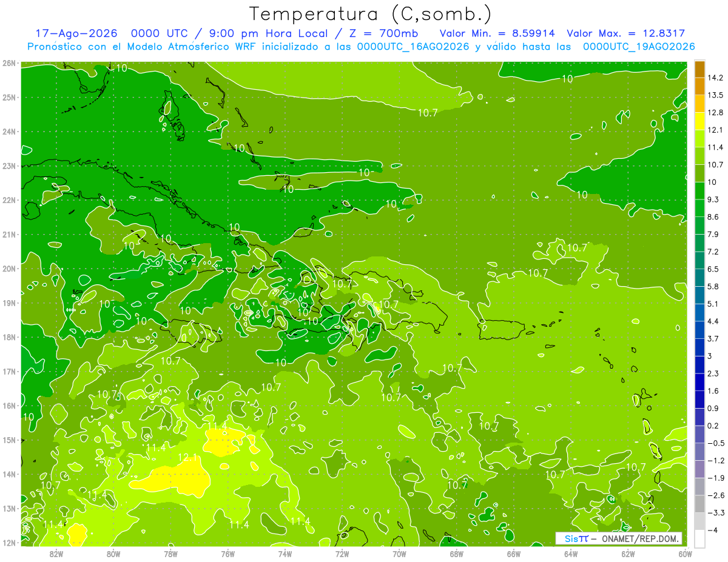Click the colorbar legend label -0.5
Viewport: 728px width, 562px height.
(x=716, y=443)
